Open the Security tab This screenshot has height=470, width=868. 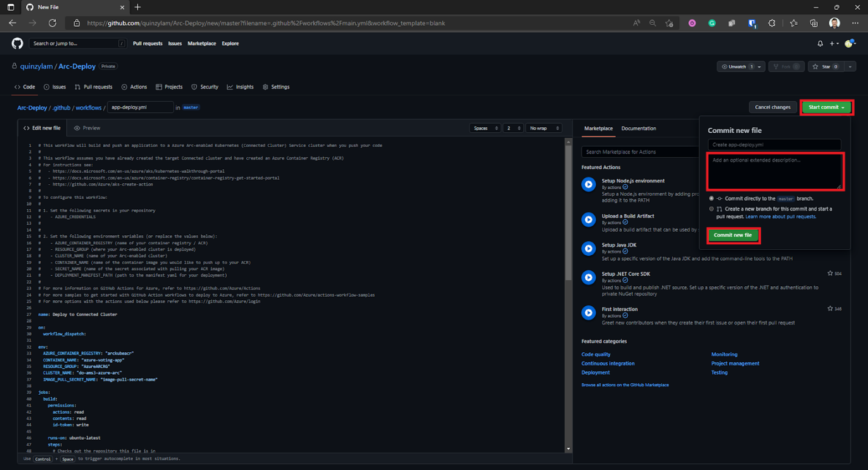click(x=205, y=87)
